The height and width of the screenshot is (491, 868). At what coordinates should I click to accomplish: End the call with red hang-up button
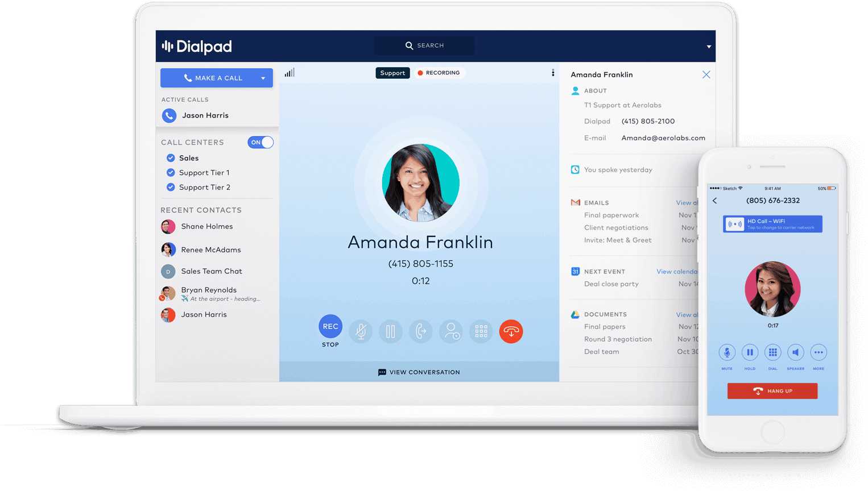click(511, 331)
